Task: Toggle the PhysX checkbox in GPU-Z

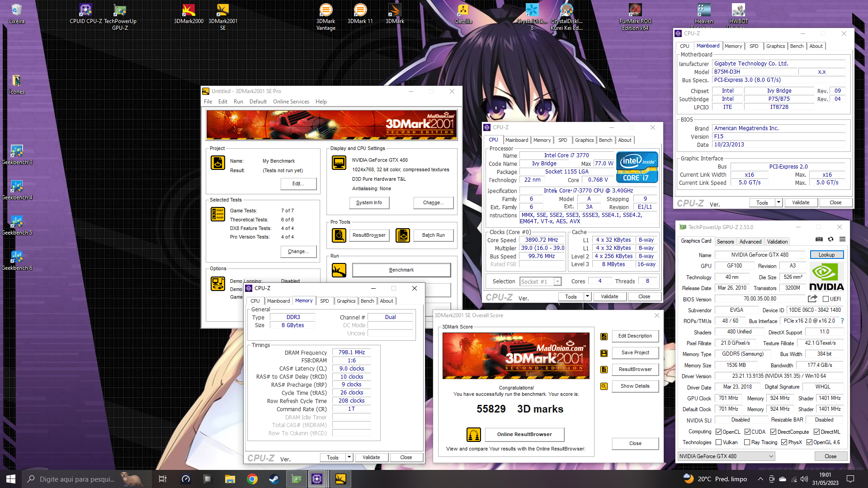Action: (784, 442)
